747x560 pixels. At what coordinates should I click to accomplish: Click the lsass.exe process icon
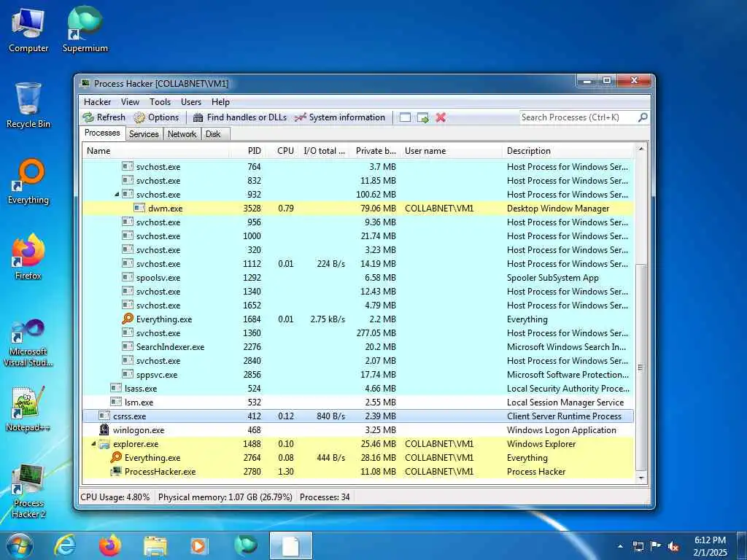[x=116, y=388]
